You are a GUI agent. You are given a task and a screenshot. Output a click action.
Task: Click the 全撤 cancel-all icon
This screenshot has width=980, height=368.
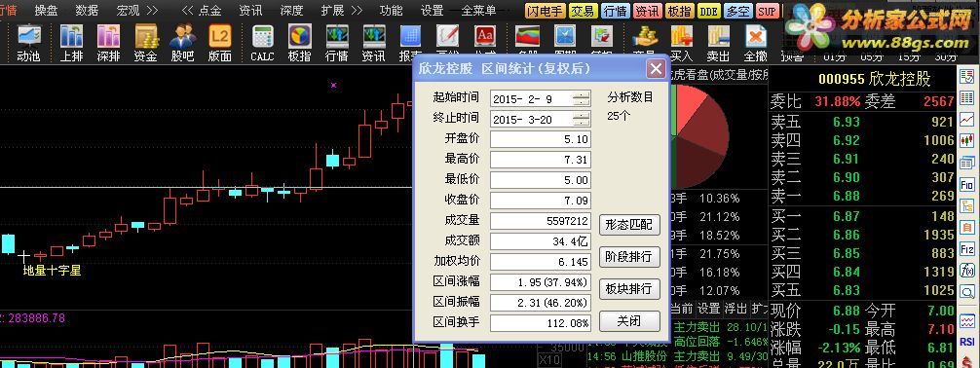[x=756, y=43]
